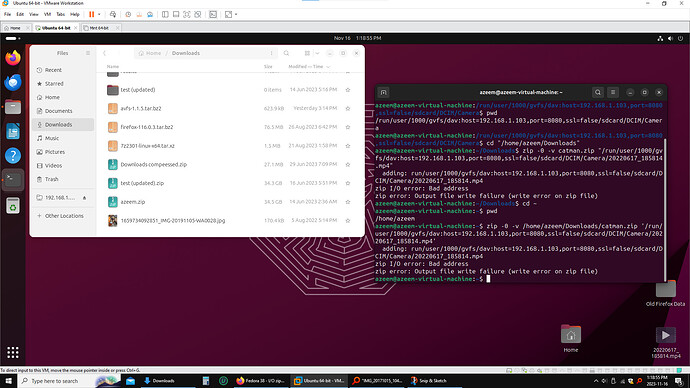This screenshot has height=388, width=690.
Task: Pause the VM from the VMware toolbar
Action: pos(92,15)
